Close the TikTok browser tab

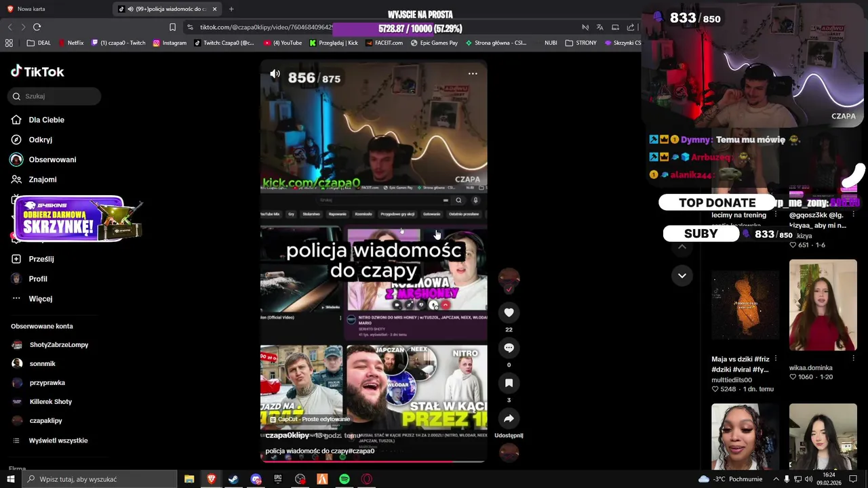tap(214, 9)
